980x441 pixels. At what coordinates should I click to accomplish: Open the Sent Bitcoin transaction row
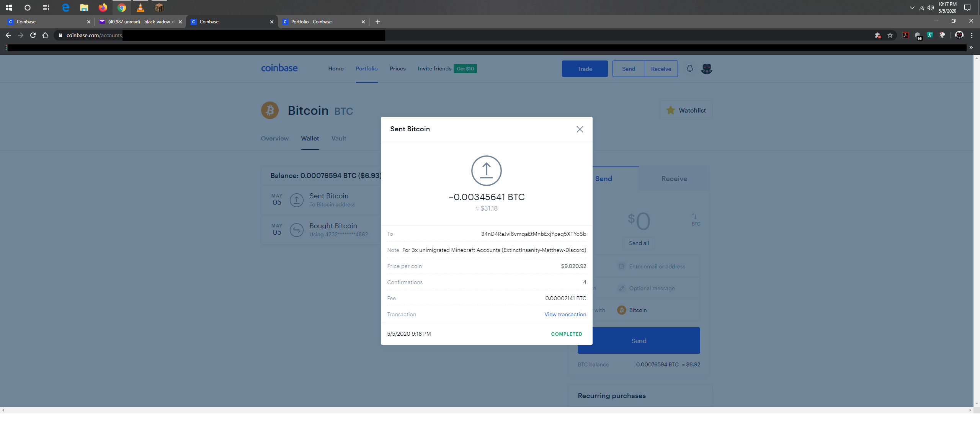pos(322,200)
